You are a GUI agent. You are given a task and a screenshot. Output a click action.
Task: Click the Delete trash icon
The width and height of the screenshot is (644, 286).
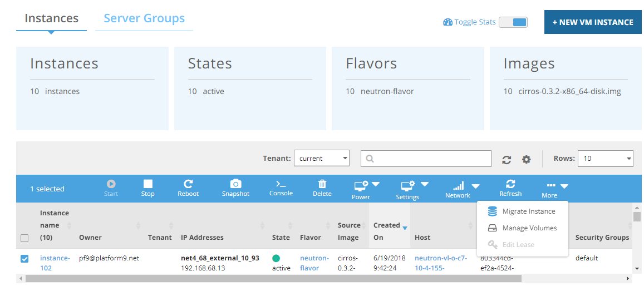pos(322,184)
